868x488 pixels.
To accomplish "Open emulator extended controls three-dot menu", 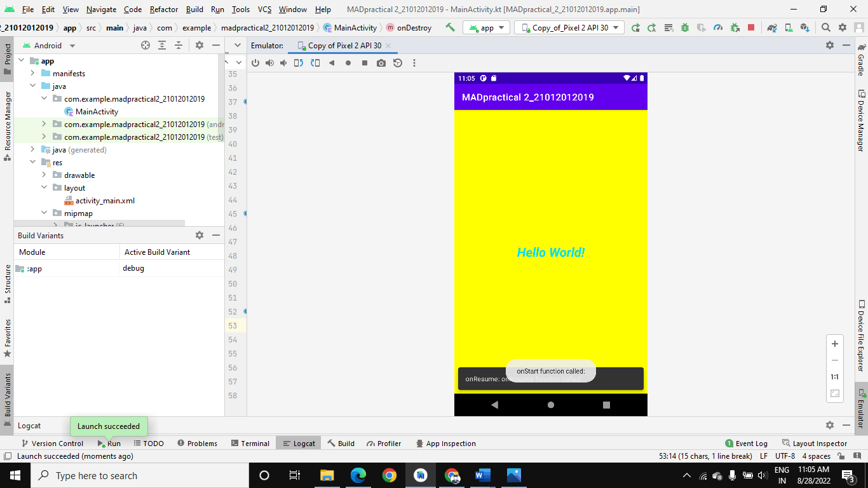I will 414,63.
